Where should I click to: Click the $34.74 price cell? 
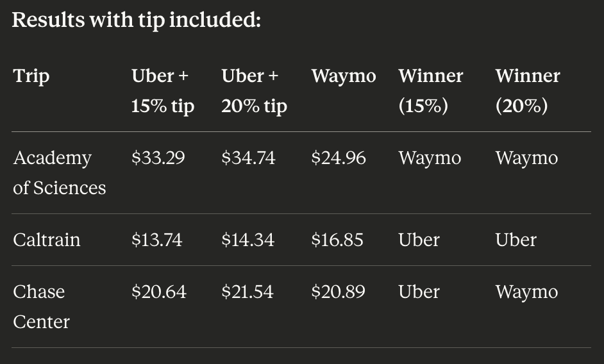click(x=248, y=158)
